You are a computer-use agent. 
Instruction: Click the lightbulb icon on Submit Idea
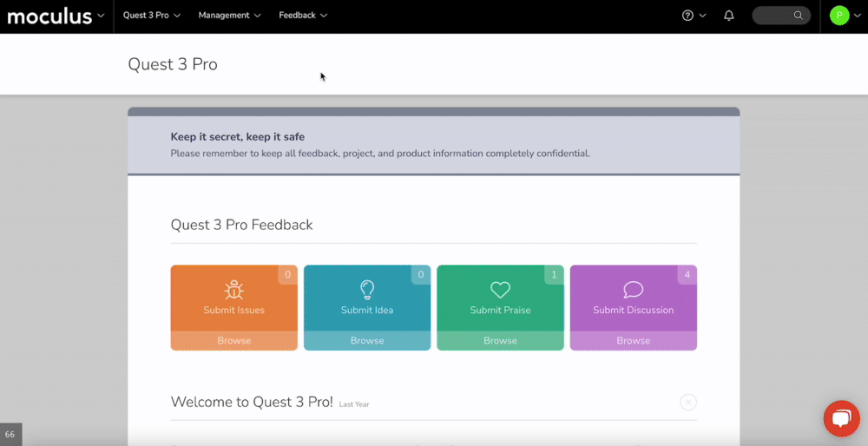(x=367, y=290)
